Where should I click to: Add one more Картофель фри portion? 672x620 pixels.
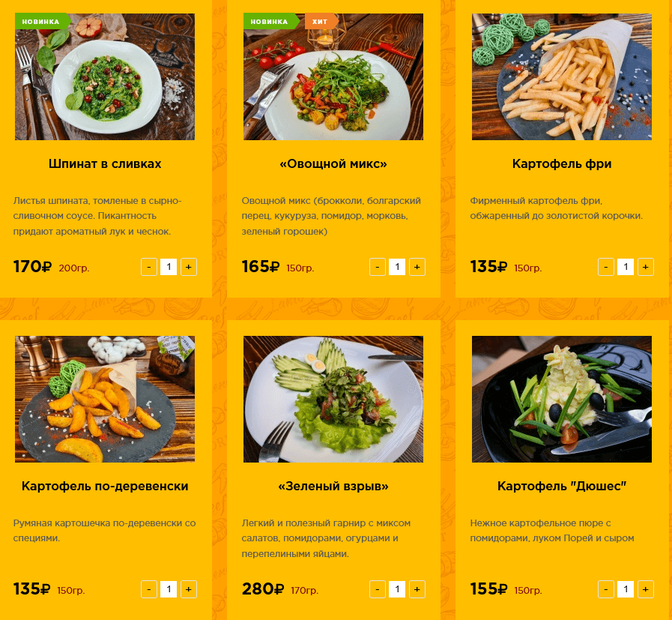646,267
